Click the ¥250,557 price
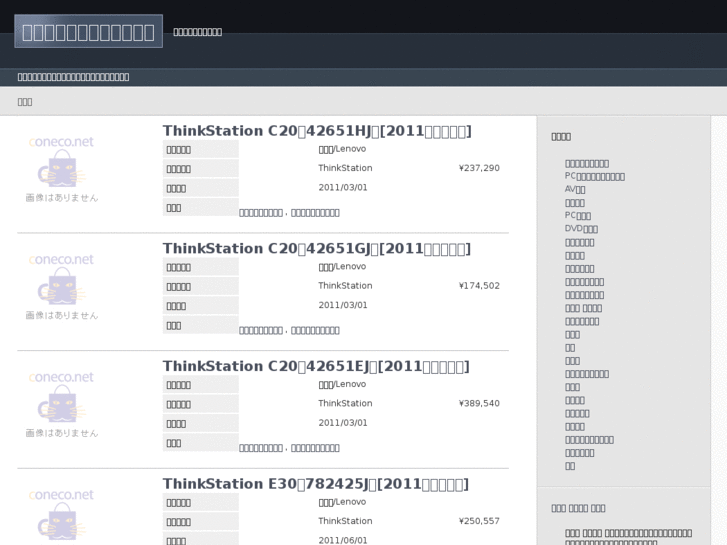Image resolution: width=727 pixels, height=545 pixels. pyautogui.click(x=479, y=521)
